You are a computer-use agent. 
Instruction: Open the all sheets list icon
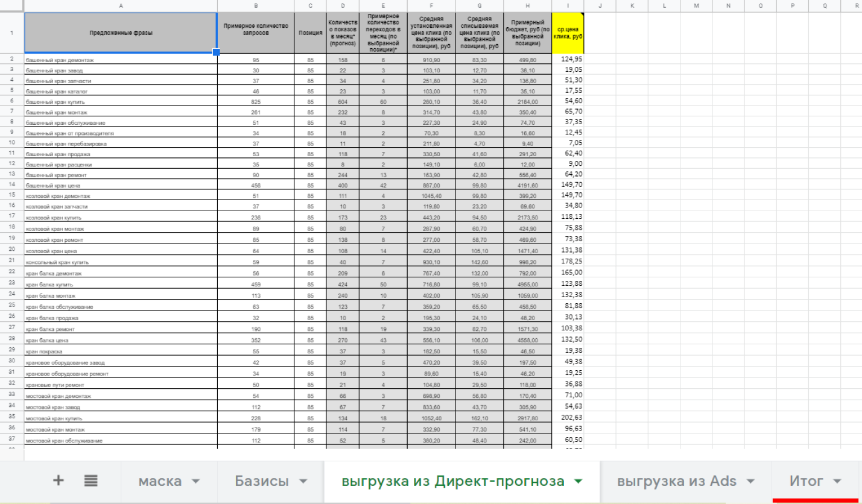pyautogui.click(x=91, y=480)
